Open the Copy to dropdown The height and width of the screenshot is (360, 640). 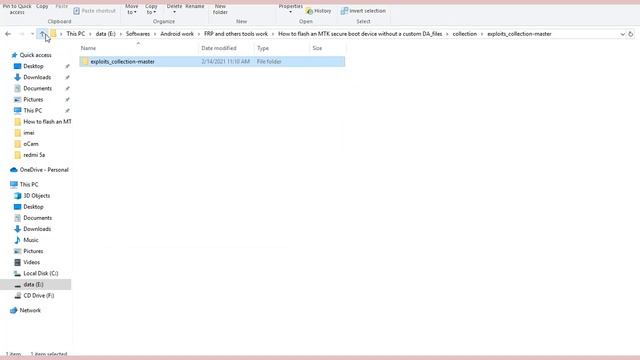pyautogui.click(x=151, y=9)
